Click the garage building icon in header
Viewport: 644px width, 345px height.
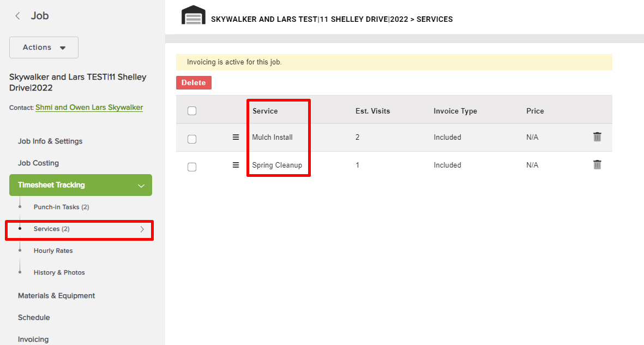coord(194,15)
